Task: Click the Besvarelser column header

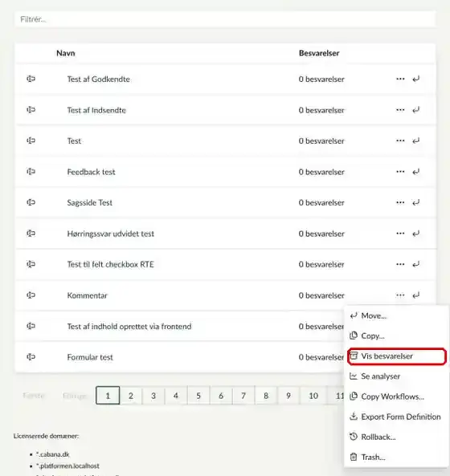Action: pyautogui.click(x=319, y=53)
